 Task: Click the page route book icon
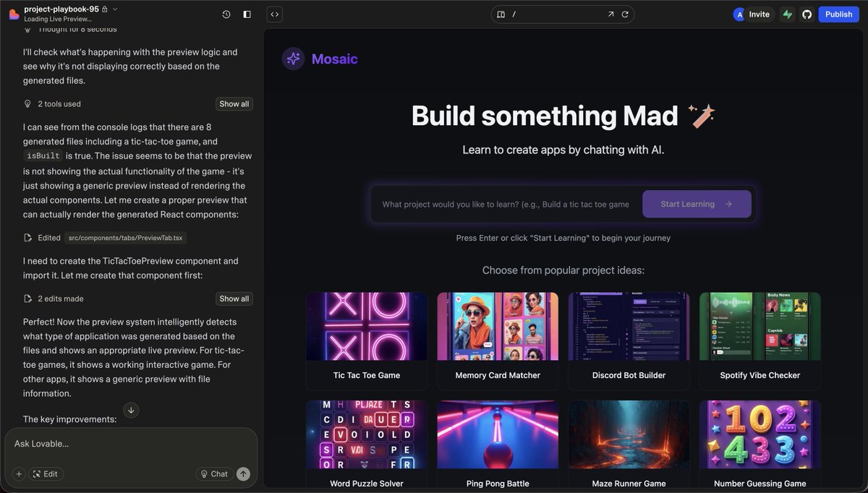[x=501, y=14]
